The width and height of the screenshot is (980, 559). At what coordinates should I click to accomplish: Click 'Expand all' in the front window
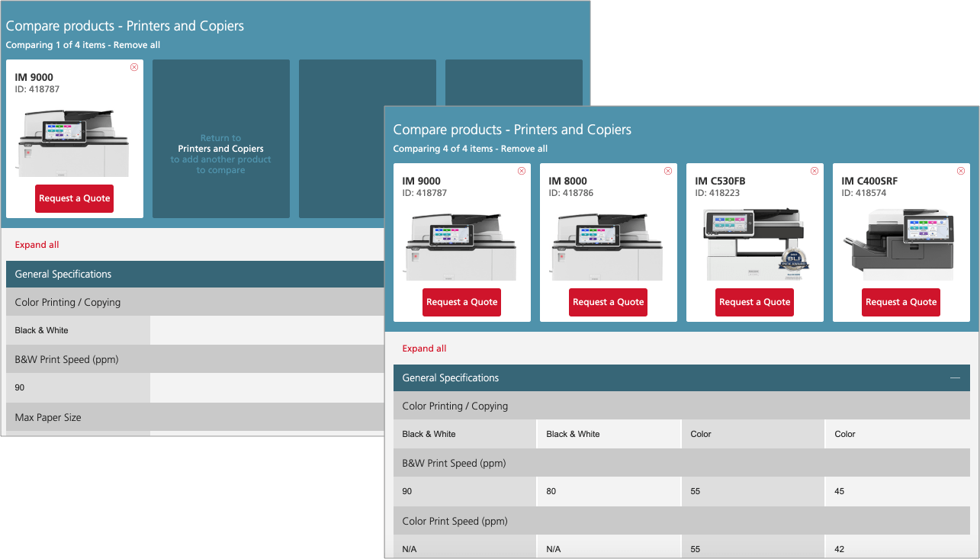tap(424, 349)
